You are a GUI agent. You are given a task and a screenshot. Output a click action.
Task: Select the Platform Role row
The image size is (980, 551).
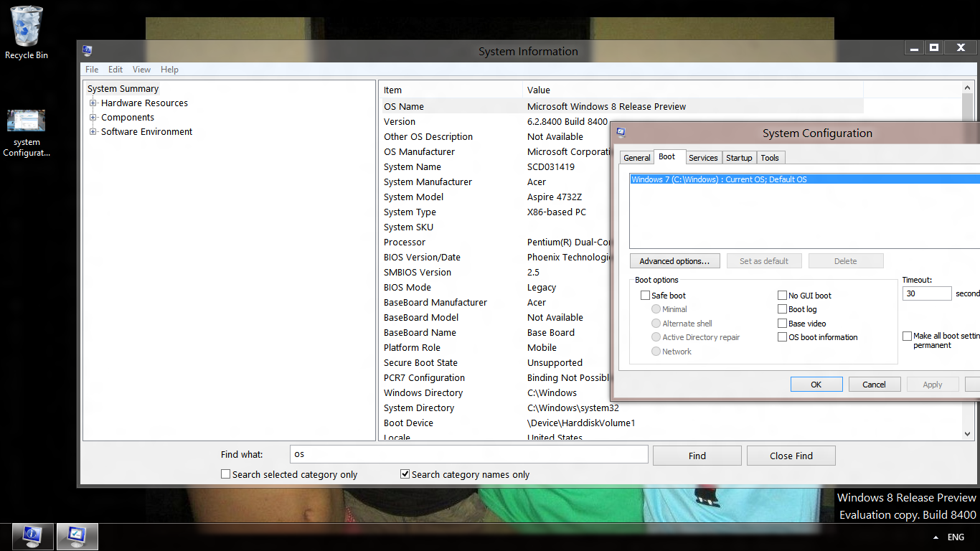tap(495, 347)
